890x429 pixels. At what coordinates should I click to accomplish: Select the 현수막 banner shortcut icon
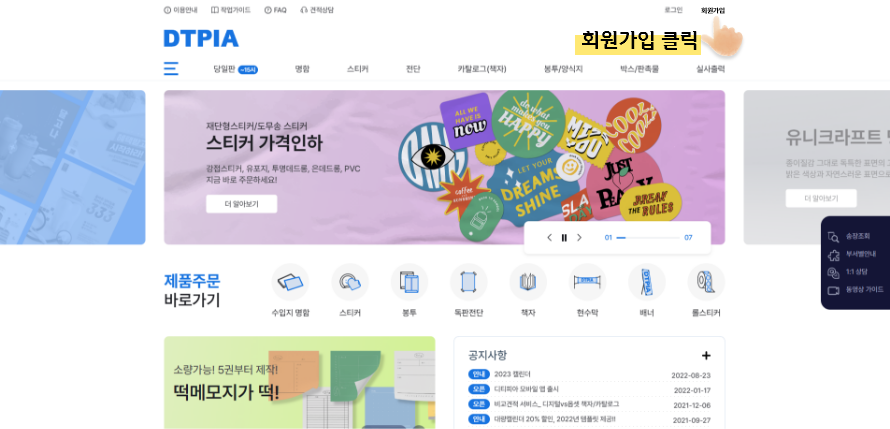(x=587, y=282)
